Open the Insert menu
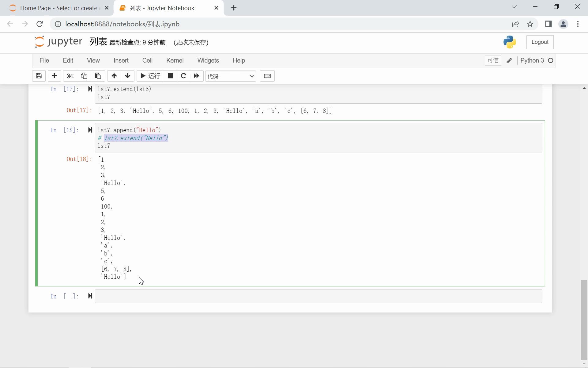This screenshot has width=588, height=368. 121,61
